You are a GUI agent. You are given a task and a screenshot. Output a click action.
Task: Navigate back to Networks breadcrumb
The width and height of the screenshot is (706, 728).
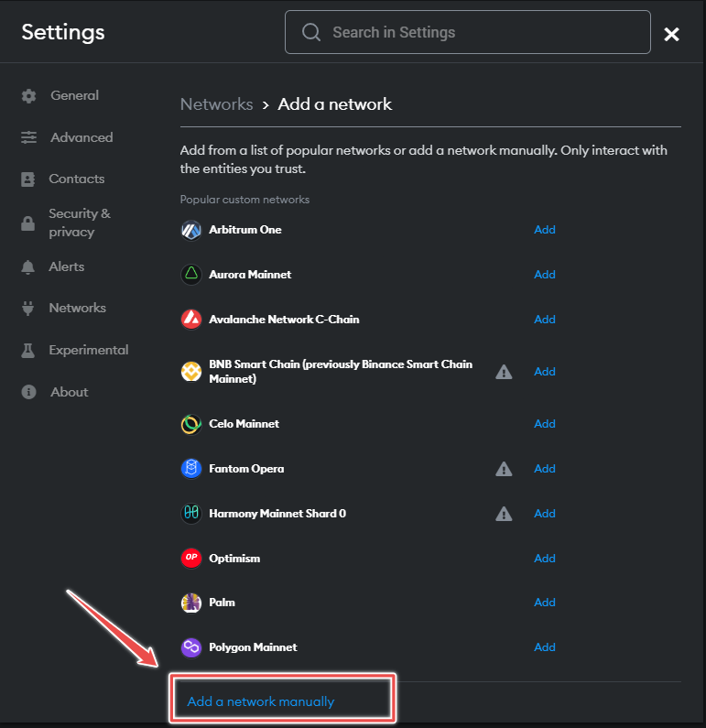click(x=216, y=103)
